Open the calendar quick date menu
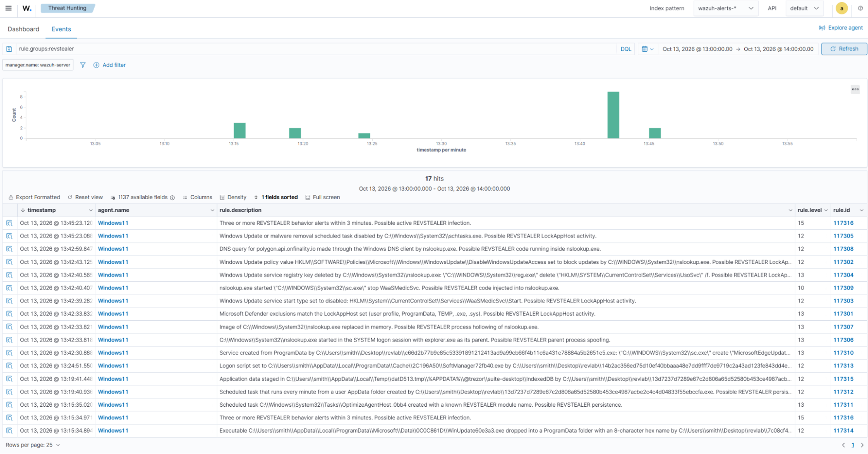868x454 pixels. [x=647, y=49]
